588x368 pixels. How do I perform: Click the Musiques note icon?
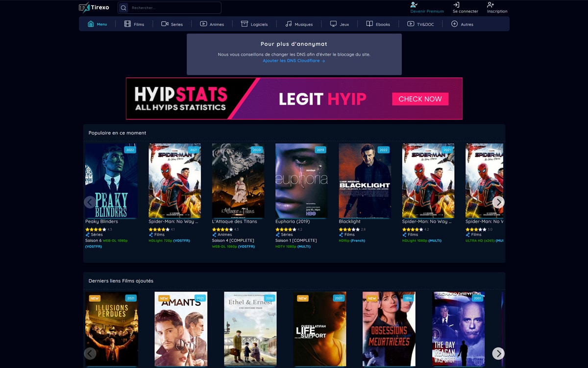pyautogui.click(x=289, y=24)
